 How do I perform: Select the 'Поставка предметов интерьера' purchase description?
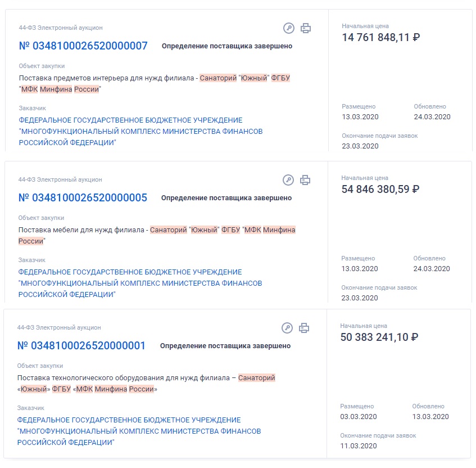[x=154, y=84]
